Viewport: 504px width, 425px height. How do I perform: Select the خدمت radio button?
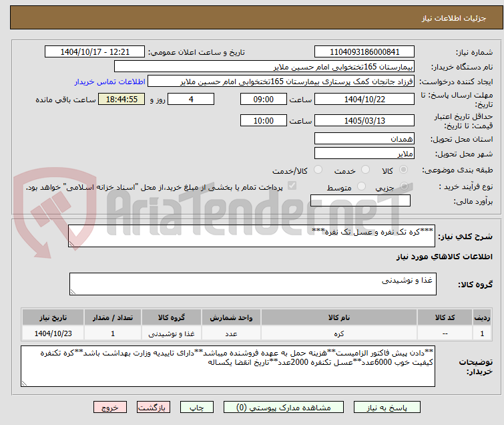pos(365,170)
